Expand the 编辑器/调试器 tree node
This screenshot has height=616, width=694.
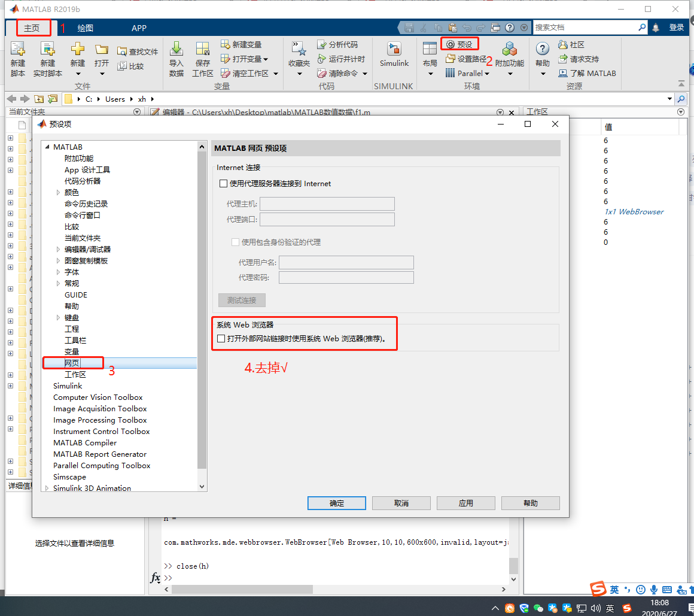(x=58, y=249)
